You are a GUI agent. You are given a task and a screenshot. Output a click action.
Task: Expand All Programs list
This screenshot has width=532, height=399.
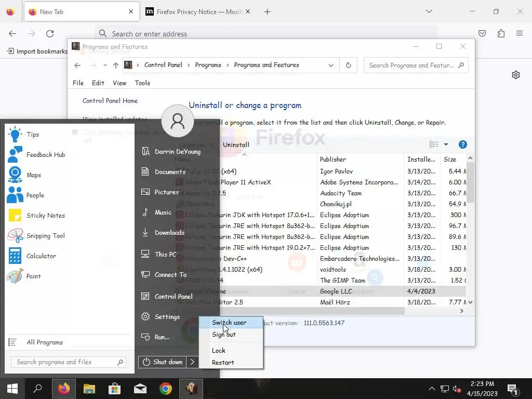(36, 342)
